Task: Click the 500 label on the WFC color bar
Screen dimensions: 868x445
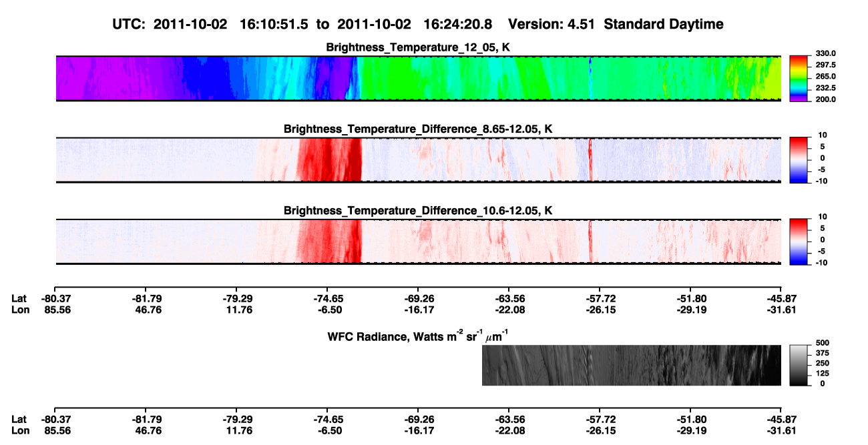Action: [822, 342]
